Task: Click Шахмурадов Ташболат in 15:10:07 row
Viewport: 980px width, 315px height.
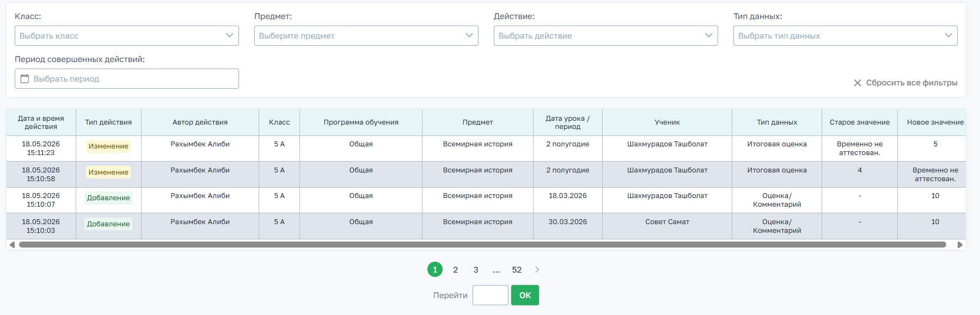Action: (x=667, y=196)
